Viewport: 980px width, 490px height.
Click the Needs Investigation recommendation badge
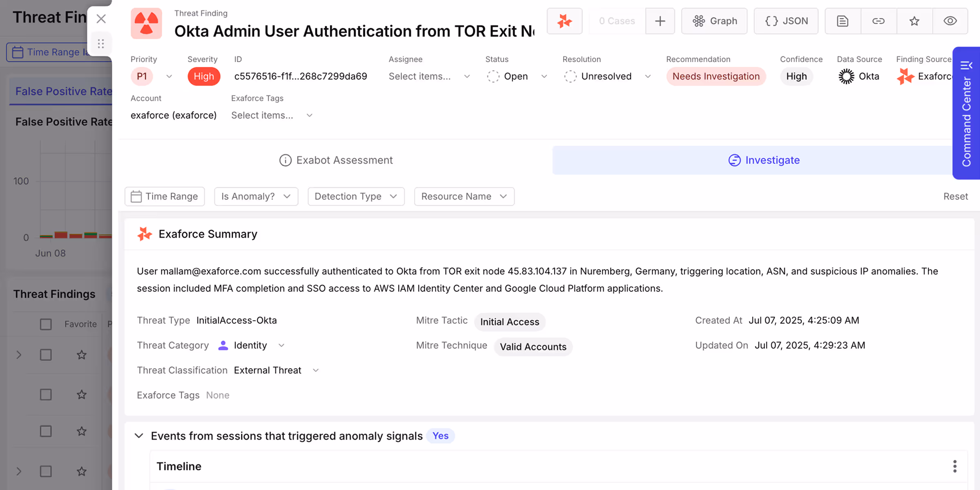tap(716, 76)
